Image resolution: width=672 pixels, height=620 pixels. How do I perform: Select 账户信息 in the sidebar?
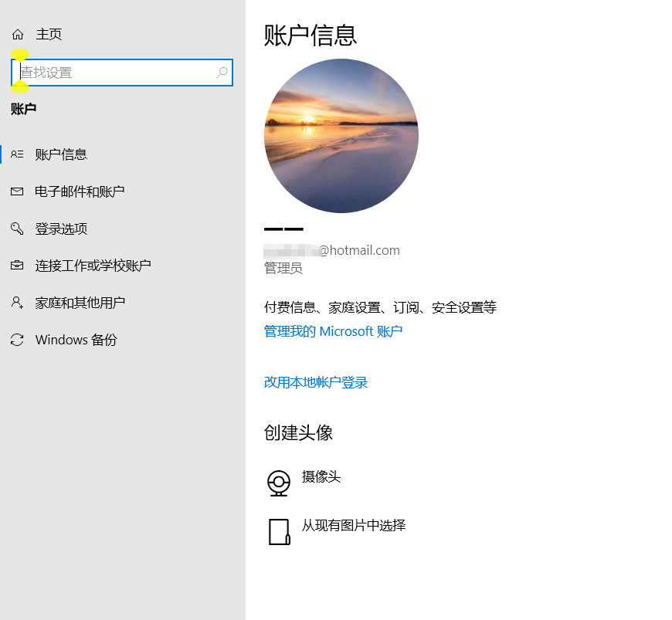click(61, 154)
